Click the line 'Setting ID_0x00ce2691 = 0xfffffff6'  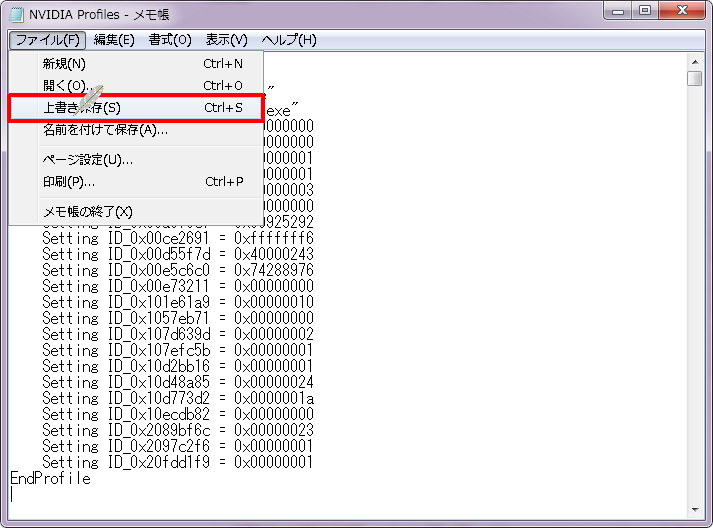pos(178,238)
